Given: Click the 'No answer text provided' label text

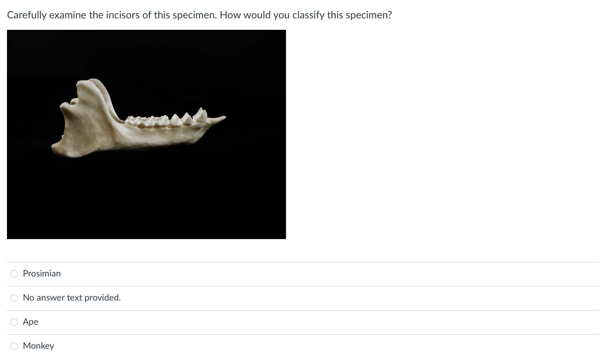Looking at the screenshot, I should click(x=72, y=298).
